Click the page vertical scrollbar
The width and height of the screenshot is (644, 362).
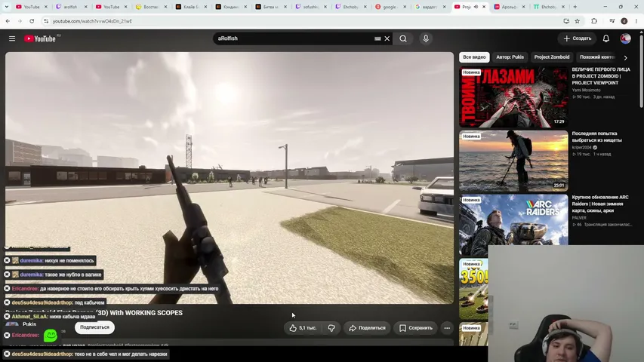[x=642, y=70]
